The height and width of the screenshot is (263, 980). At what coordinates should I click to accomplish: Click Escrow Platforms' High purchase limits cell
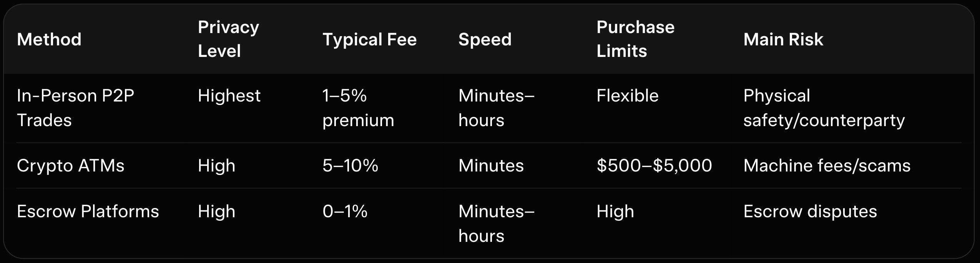(x=615, y=211)
